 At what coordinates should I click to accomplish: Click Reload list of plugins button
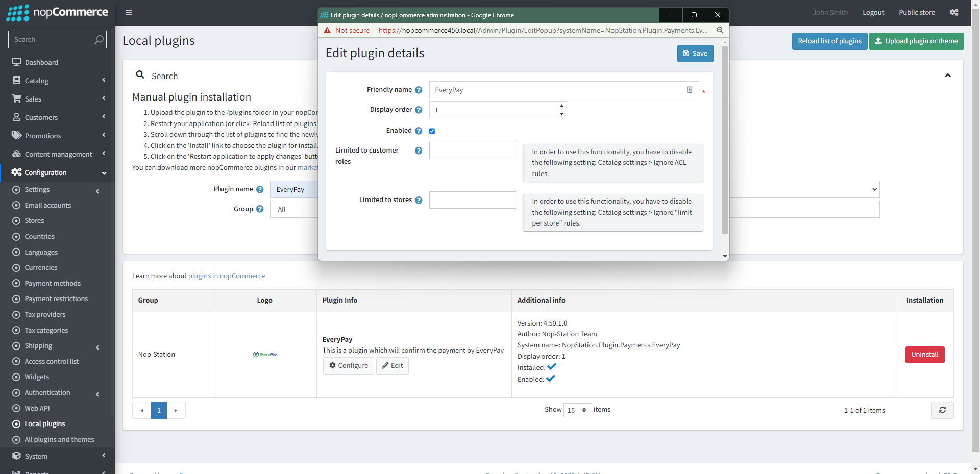(829, 41)
